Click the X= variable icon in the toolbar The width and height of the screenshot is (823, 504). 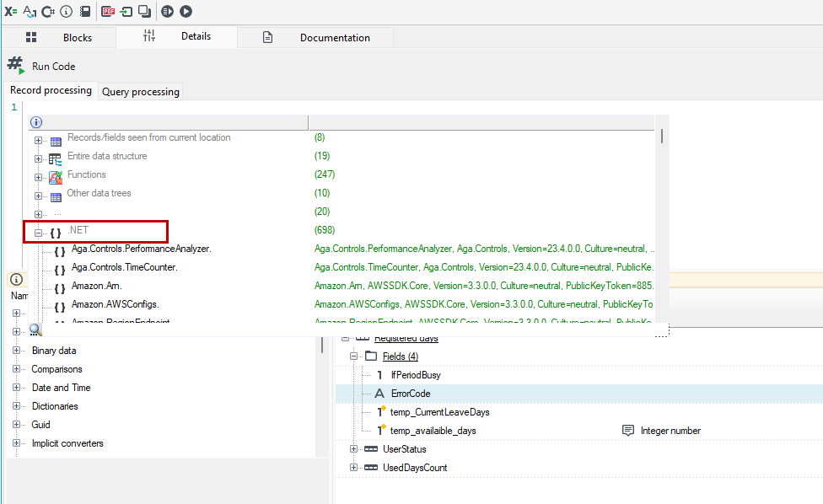click(x=10, y=11)
